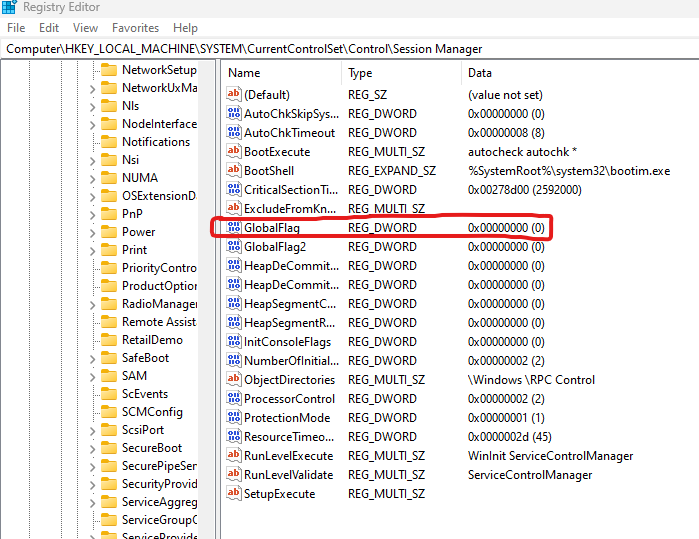Select the PriorityContro key in tree
The width and height of the screenshot is (699, 539).
click(x=159, y=267)
